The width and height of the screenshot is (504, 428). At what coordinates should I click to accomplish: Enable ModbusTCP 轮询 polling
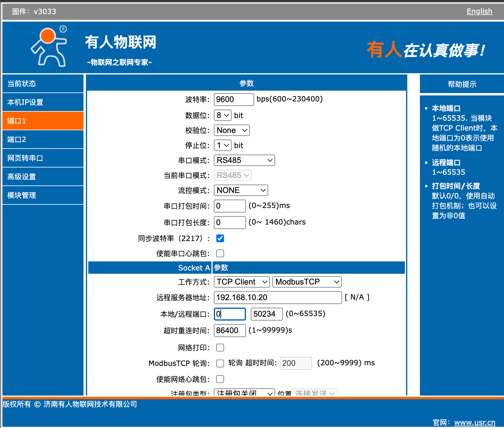click(220, 363)
